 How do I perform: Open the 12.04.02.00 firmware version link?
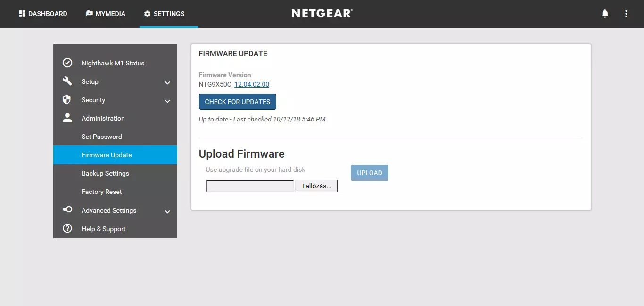251,84
